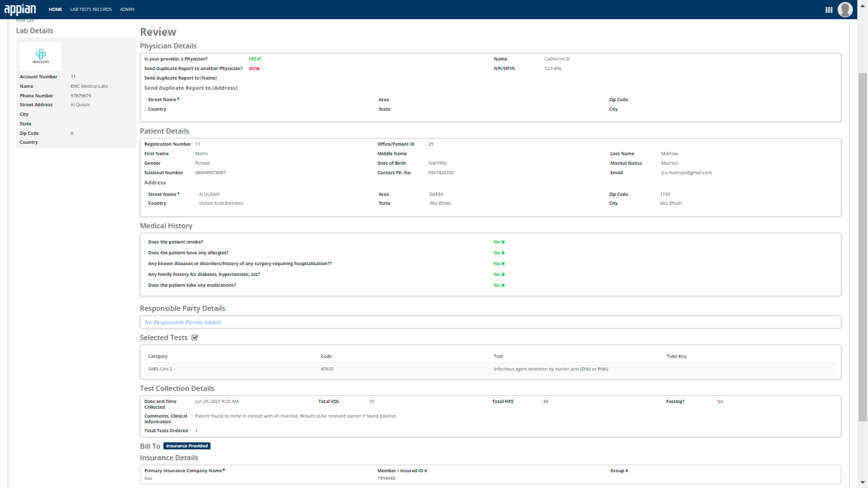Click the Infectious agent detection test name

[x=551, y=369]
